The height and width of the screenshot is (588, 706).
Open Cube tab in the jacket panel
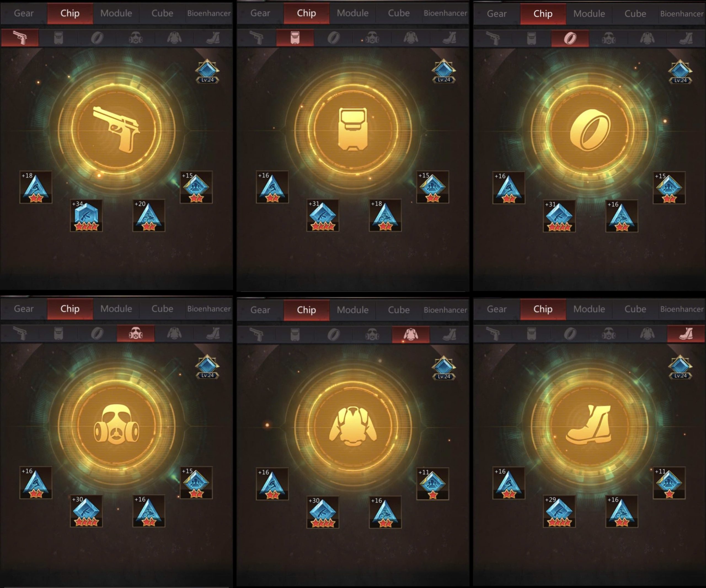tap(399, 310)
